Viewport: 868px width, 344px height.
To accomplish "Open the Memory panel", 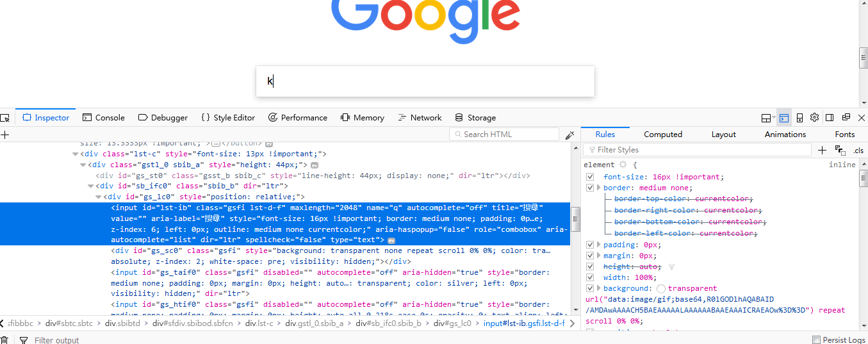I will point(363,118).
